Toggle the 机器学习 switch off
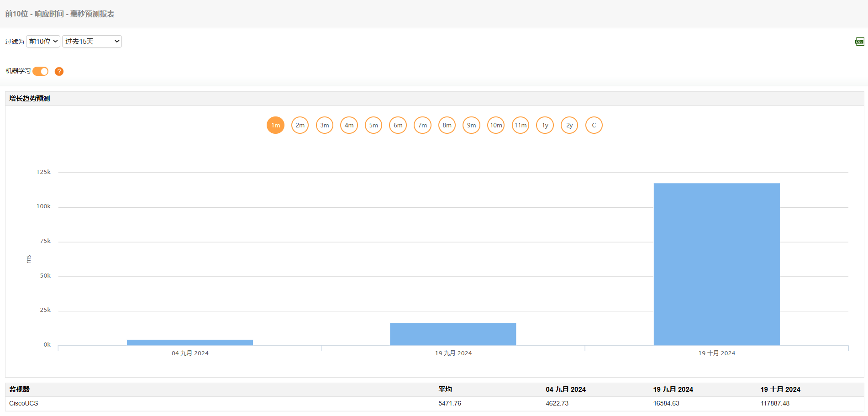Screen dimensions: 868x416 pyautogui.click(x=41, y=71)
